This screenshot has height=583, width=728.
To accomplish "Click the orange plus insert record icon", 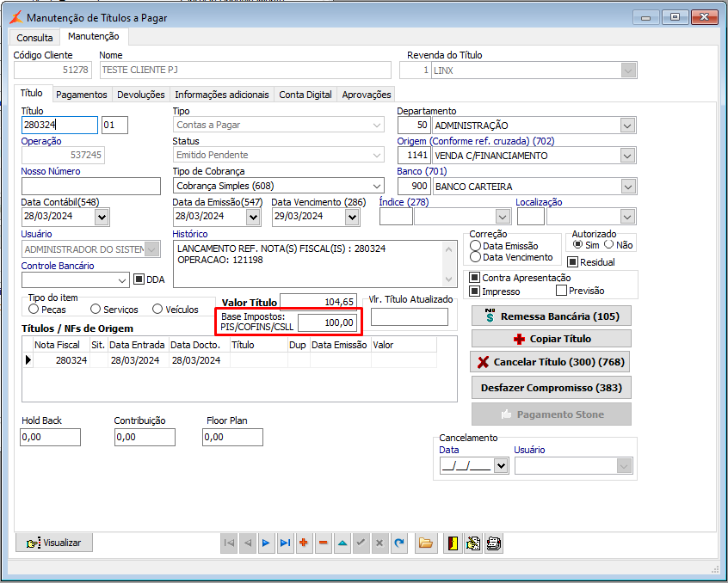I will [x=304, y=543].
